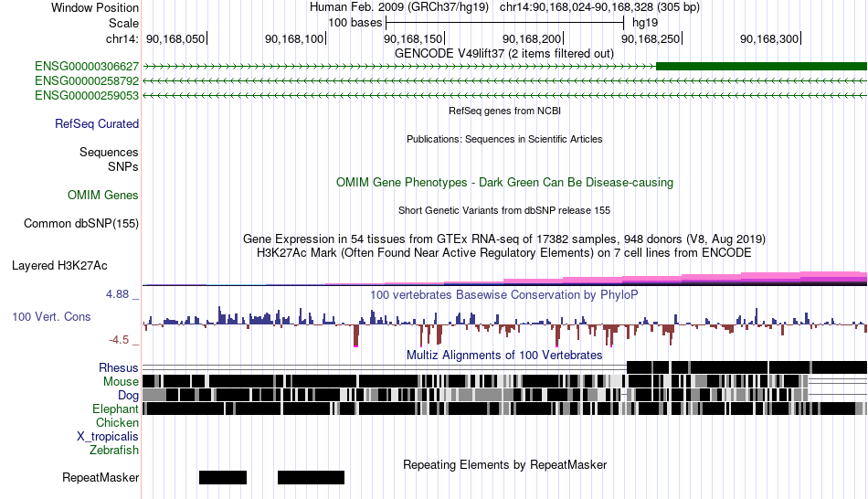Click the RepeatMasker track label
The image size is (868, 499).
[x=101, y=477]
